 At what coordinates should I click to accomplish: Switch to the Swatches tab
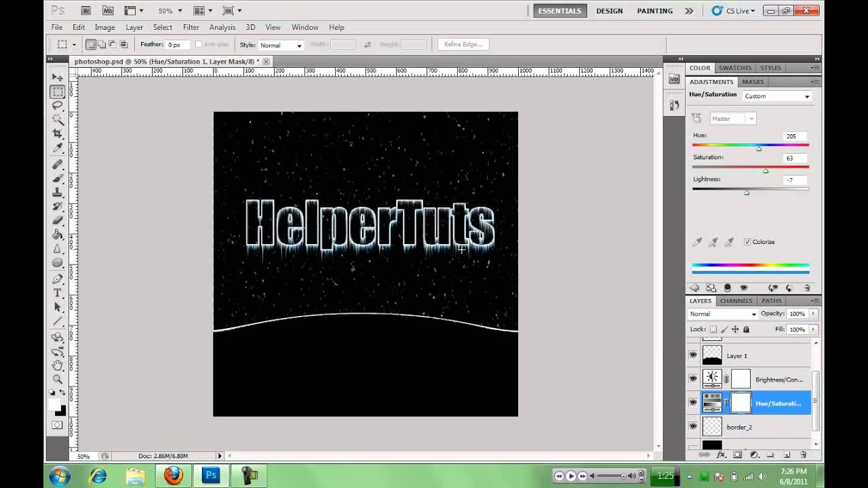(x=735, y=68)
